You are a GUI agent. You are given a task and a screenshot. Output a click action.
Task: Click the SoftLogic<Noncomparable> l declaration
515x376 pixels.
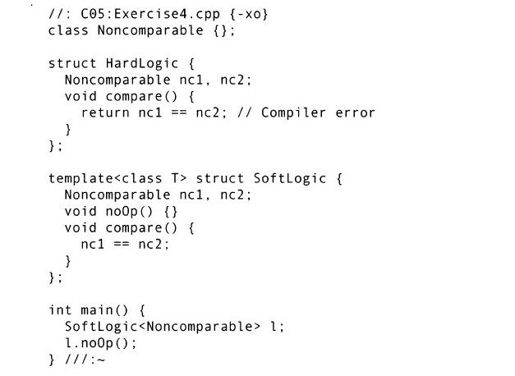[x=174, y=326]
